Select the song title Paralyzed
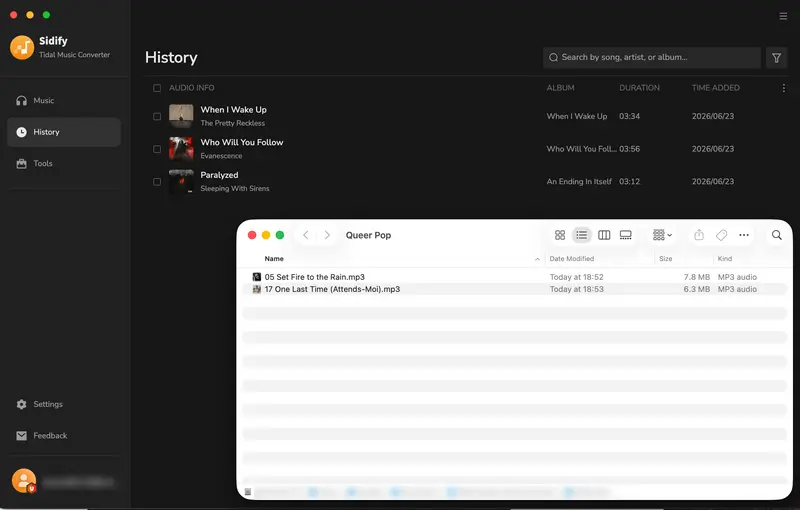 point(219,175)
